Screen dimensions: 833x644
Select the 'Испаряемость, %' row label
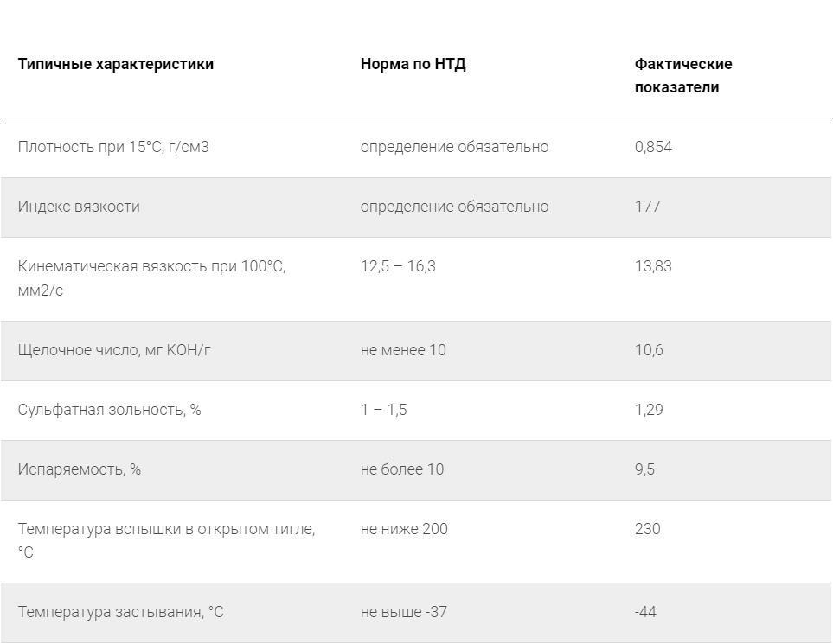(x=80, y=469)
